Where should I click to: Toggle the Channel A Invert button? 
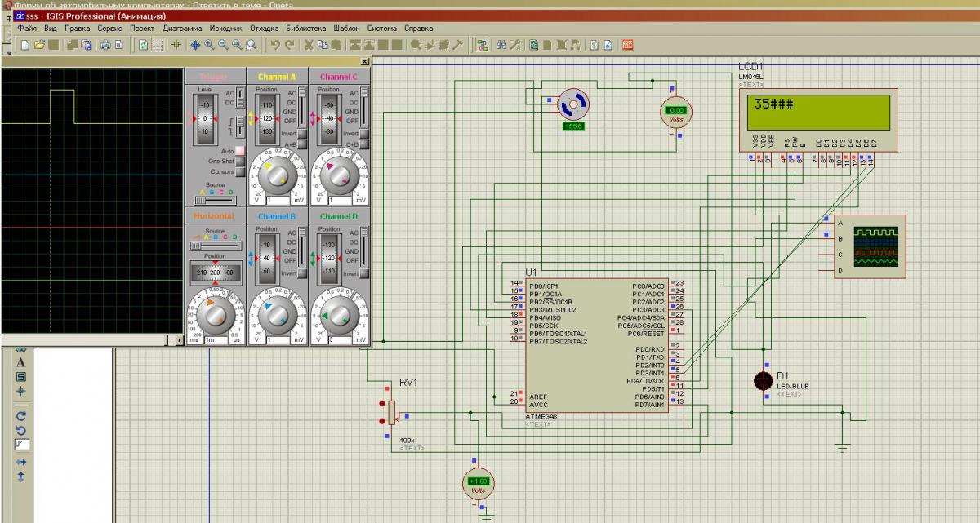[x=301, y=134]
